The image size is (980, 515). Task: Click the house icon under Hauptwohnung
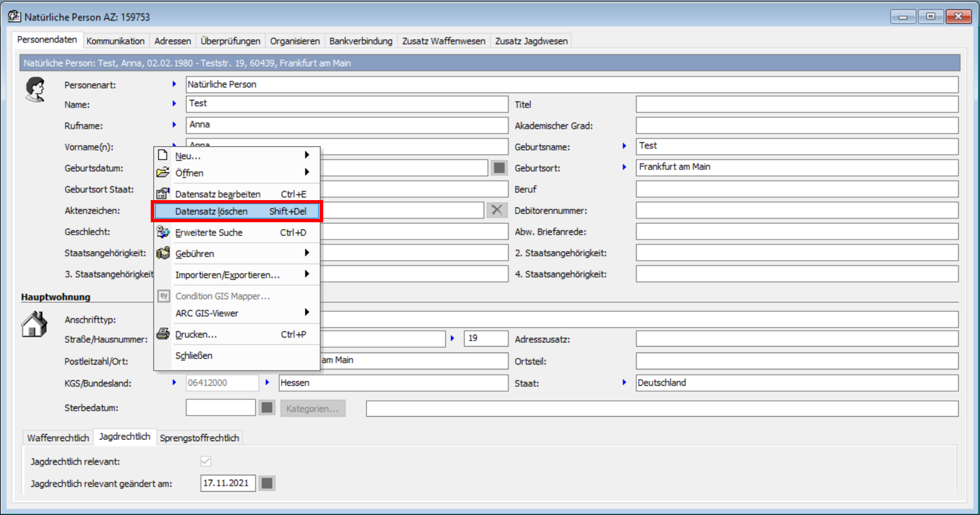[34, 325]
